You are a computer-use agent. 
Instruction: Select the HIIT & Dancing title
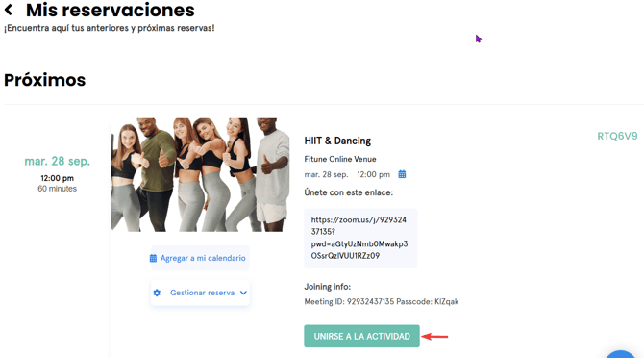coord(337,141)
